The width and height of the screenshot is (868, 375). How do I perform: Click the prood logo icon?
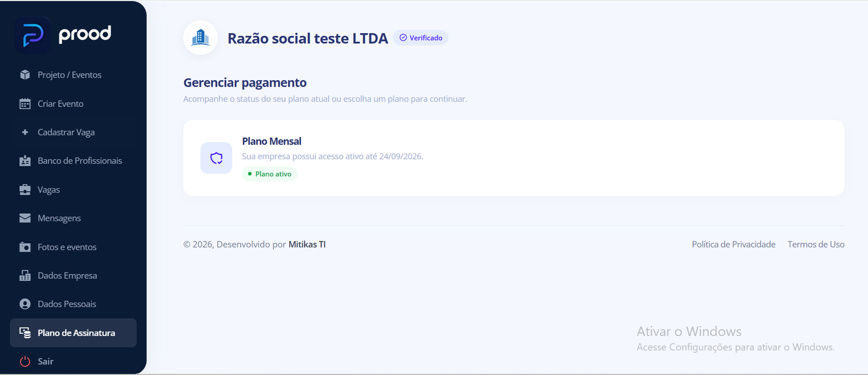33,35
